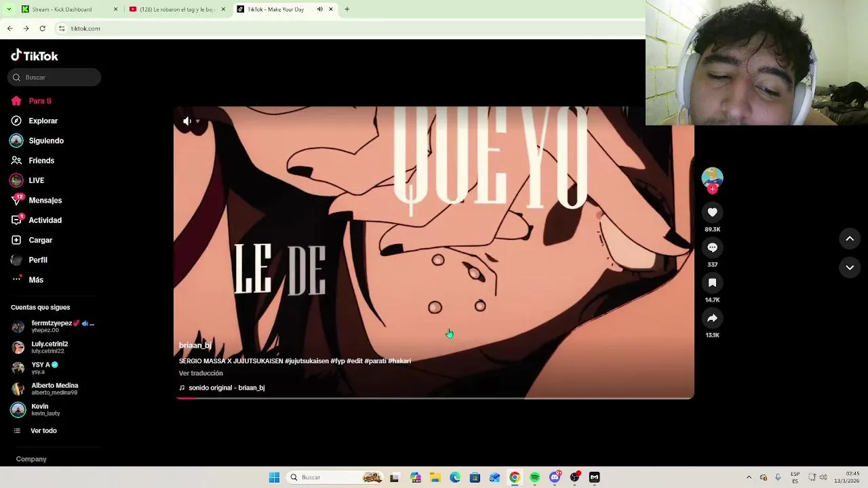Viewport: 868px width, 488px height.
Task: Open the Explorar compass page
Action: click(34, 121)
